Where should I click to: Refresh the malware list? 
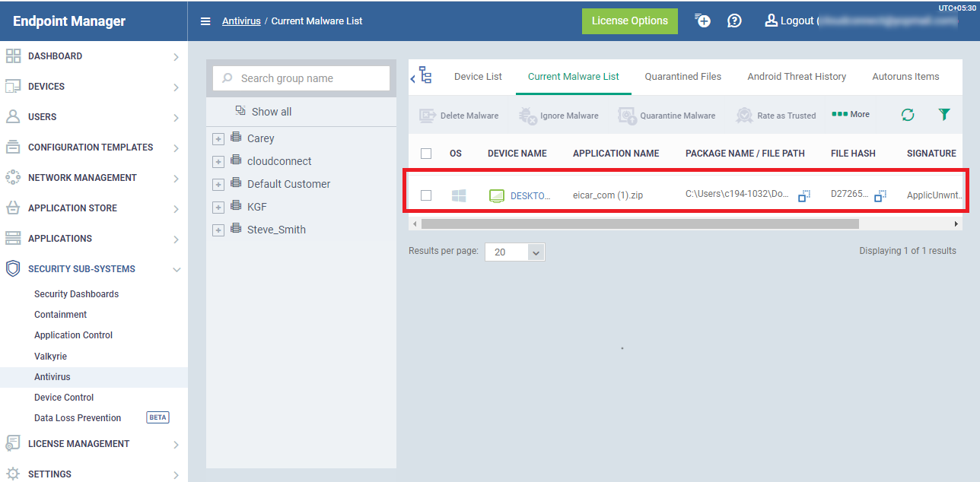[x=908, y=115]
